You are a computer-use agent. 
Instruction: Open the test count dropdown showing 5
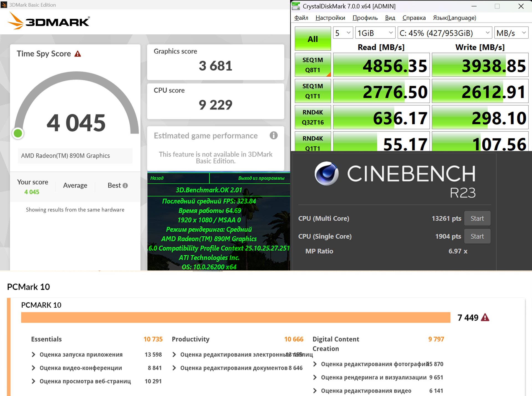click(x=343, y=33)
